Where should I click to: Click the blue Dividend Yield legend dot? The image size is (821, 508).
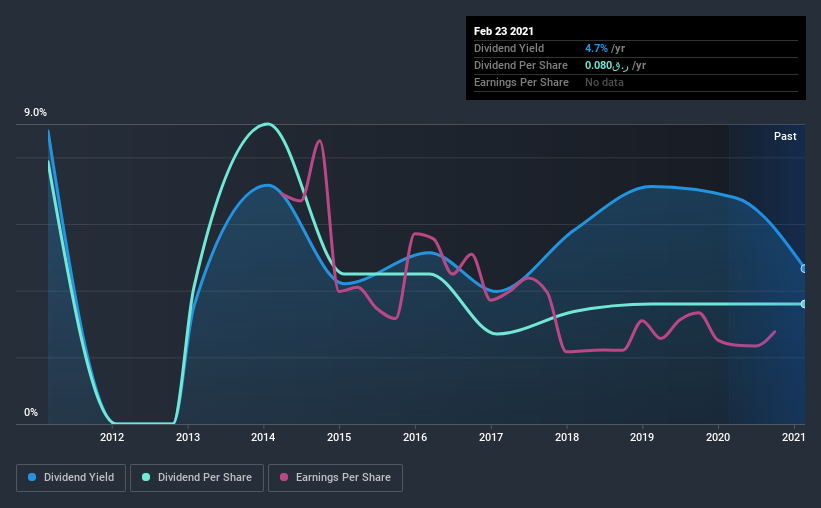32,477
